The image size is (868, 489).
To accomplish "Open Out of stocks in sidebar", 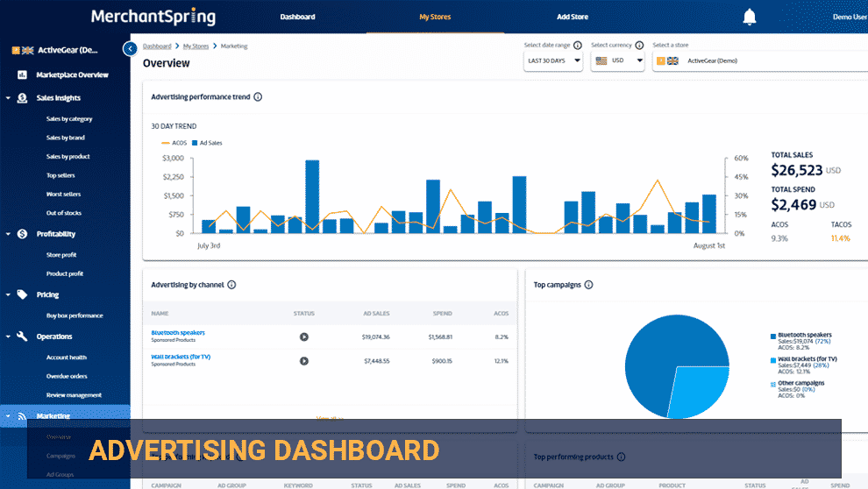I will pos(64,213).
